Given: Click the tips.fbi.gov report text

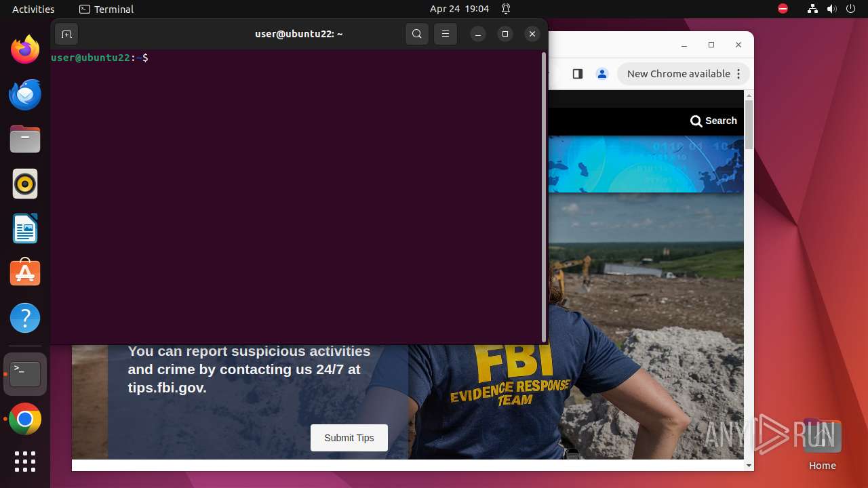Looking at the screenshot, I should [249, 369].
